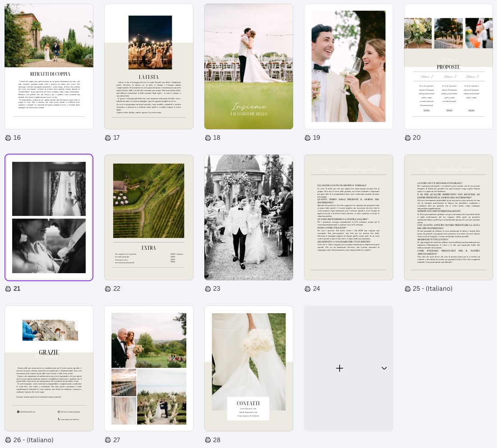Viewport: 497px width, 448px height.
Task: Select page 17 La Festa thumbnail
Action: [x=149, y=67]
